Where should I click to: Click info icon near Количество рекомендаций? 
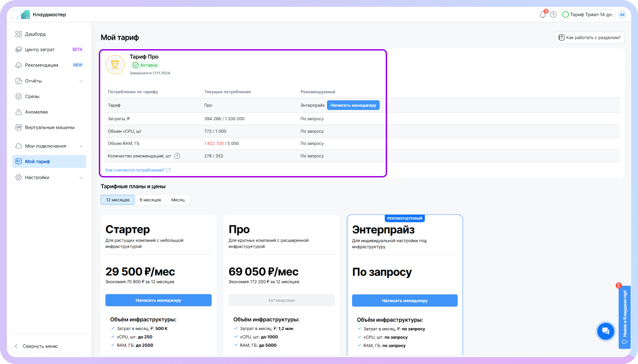pyautogui.click(x=177, y=156)
